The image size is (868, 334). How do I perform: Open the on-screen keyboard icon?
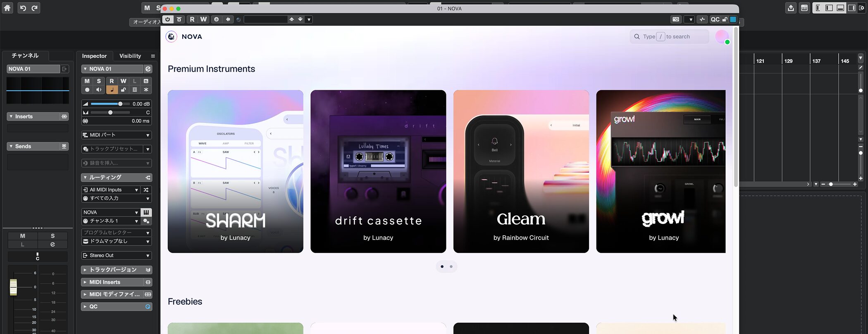(x=804, y=8)
